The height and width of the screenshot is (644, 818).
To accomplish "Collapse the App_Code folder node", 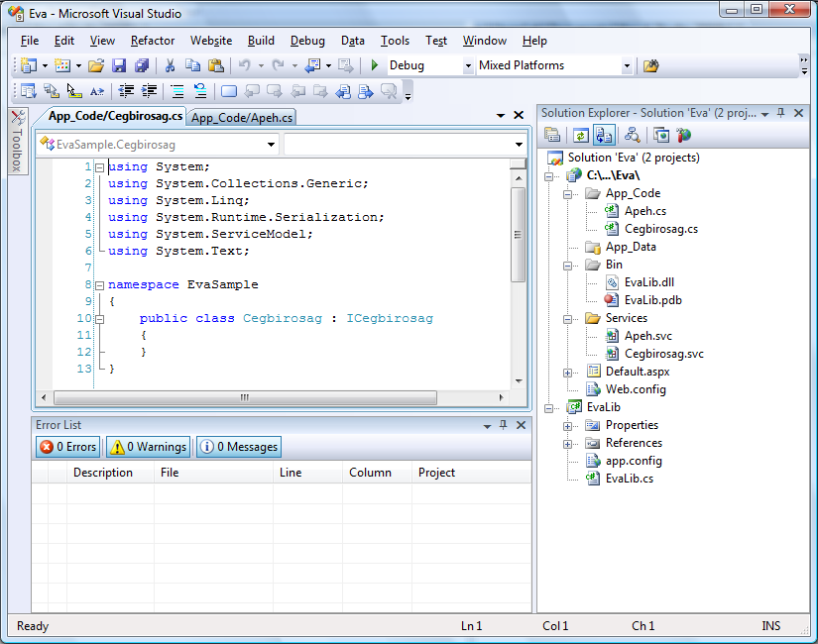I will pyautogui.click(x=567, y=194).
